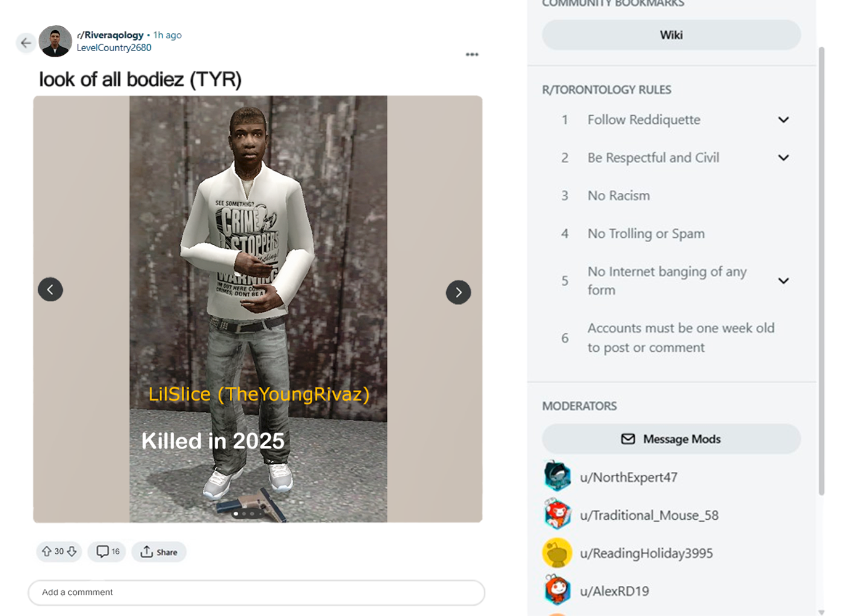
Task: Click the Message Mods button
Action: pyautogui.click(x=671, y=439)
